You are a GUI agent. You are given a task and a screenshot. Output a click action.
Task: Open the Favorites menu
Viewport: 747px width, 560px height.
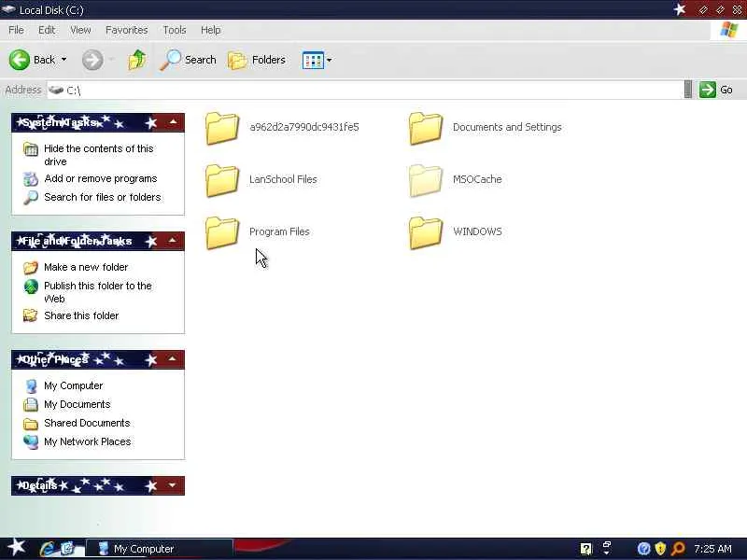(x=127, y=30)
